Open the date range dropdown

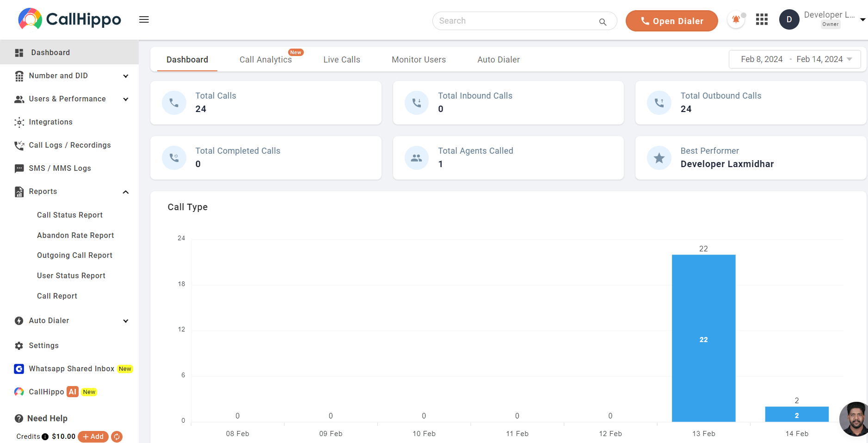click(x=850, y=59)
